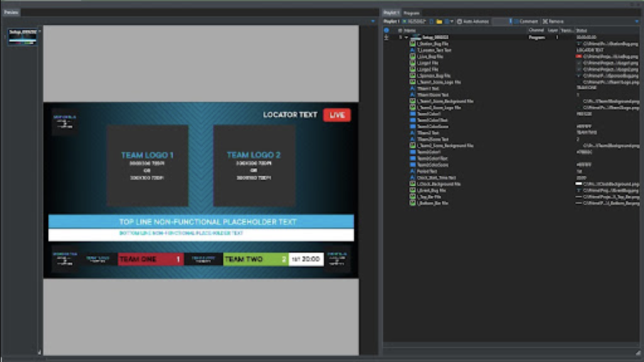
Task: Create new playlist with the document icon
Action: coord(431,21)
